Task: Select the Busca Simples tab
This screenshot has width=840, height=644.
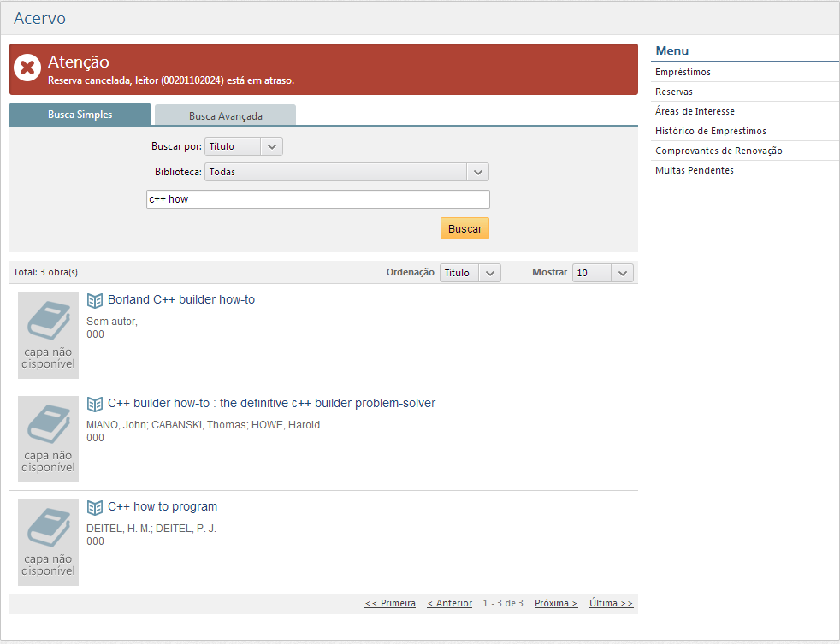Action: 80,115
